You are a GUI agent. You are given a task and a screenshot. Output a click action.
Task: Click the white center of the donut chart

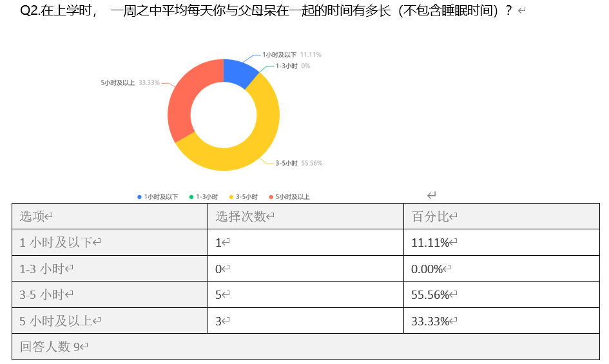coord(224,115)
